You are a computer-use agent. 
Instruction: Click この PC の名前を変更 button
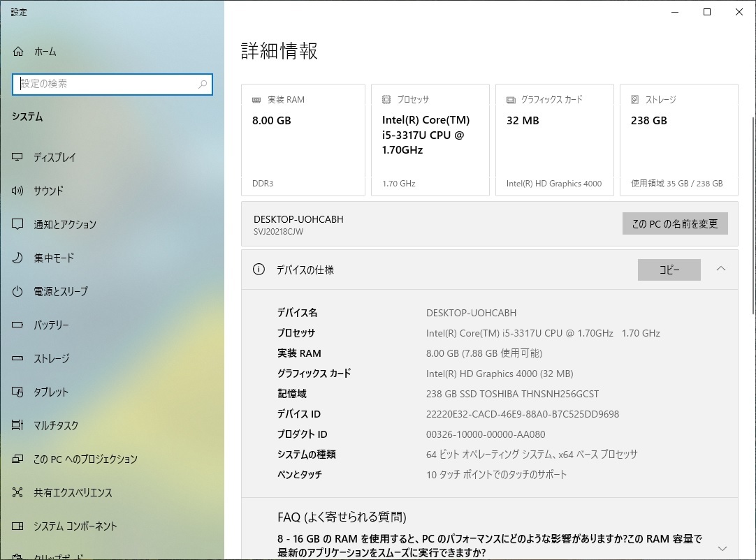tap(675, 223)
